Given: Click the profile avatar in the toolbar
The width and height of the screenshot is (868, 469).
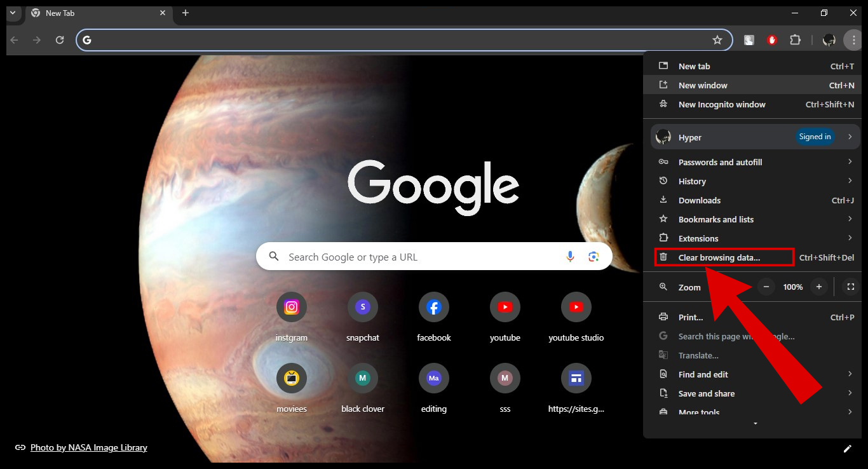Looking at the screenshot, I should 829,40.
